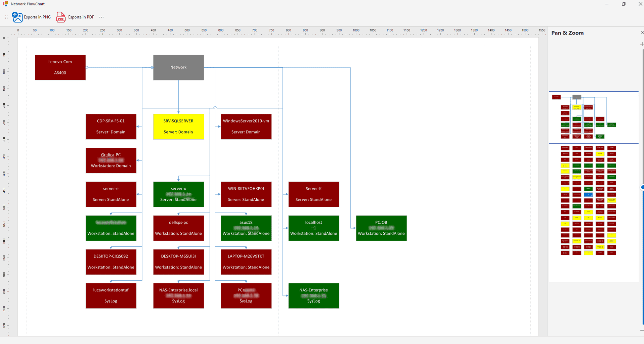Select the green NAS-Enterprise SysLog node
The width and height of the screenshot is (644, 344).
pos(314,296)
